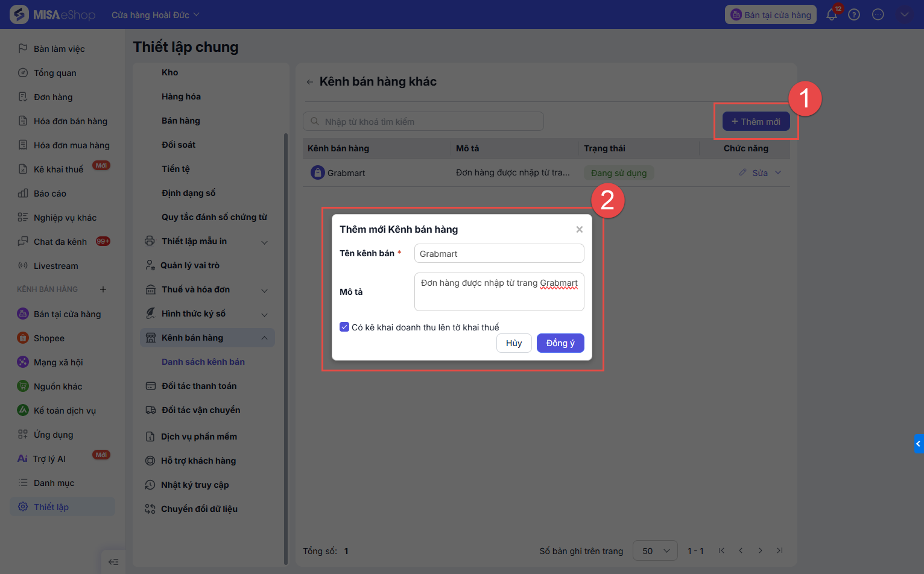Screen dimensions: 924x574
Task: Select Quy tắc đánh số chứng từ
Action: tap(214, 217)
